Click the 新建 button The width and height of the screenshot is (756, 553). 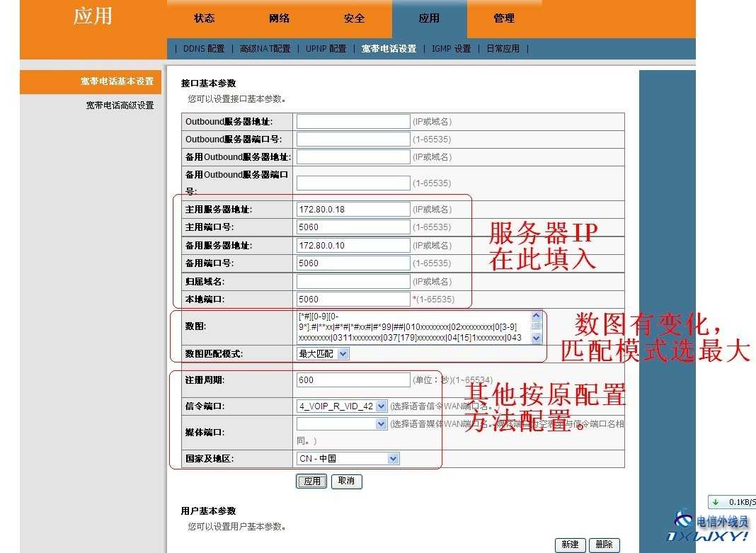pos(570,545)
